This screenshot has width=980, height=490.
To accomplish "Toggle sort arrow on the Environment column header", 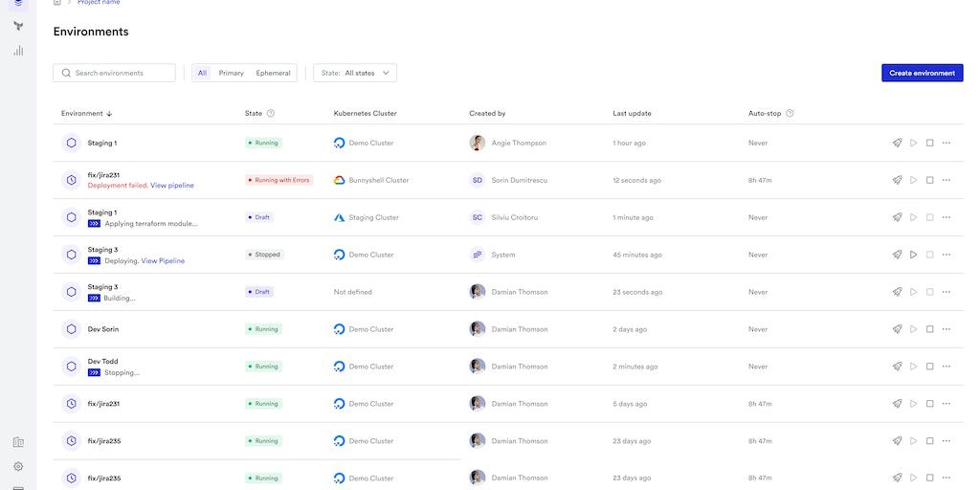I will click(x=109, y=114).
